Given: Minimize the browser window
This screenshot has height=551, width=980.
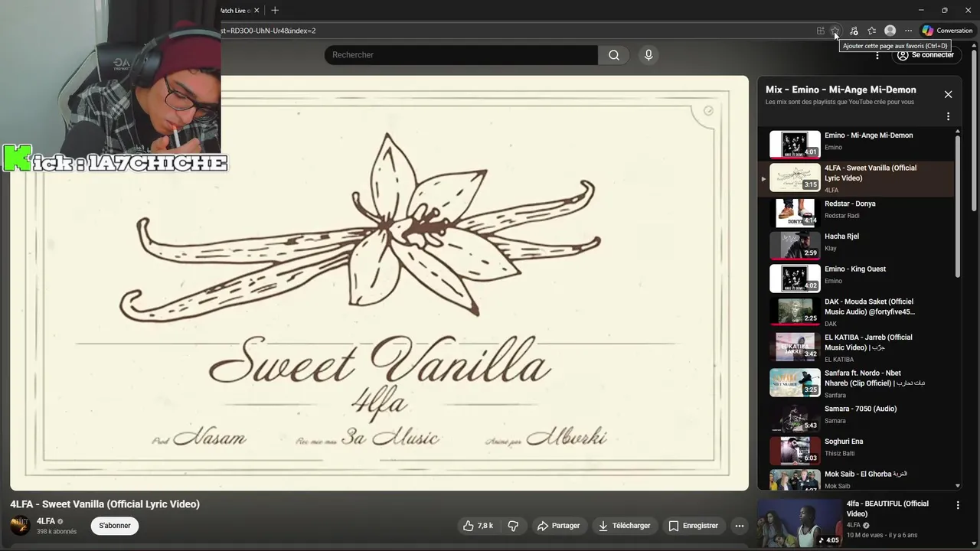Looking at the screenshot, I should pos(920,10).
